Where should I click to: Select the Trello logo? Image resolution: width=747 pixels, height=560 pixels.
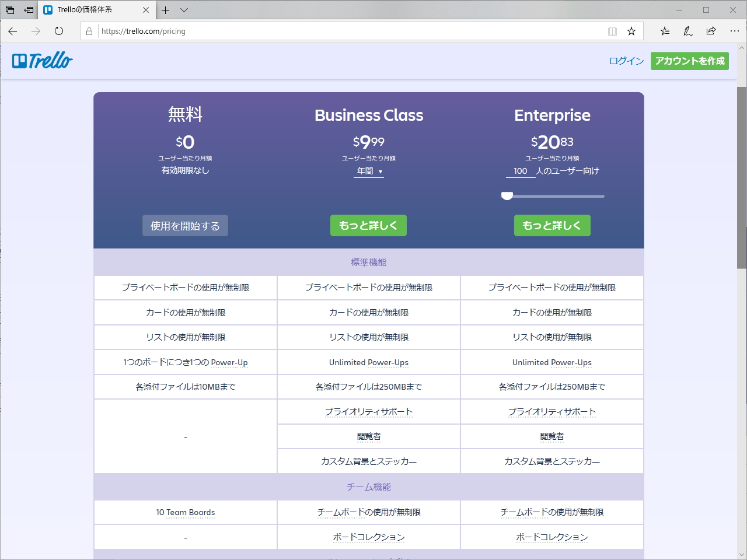pos(41,61)
